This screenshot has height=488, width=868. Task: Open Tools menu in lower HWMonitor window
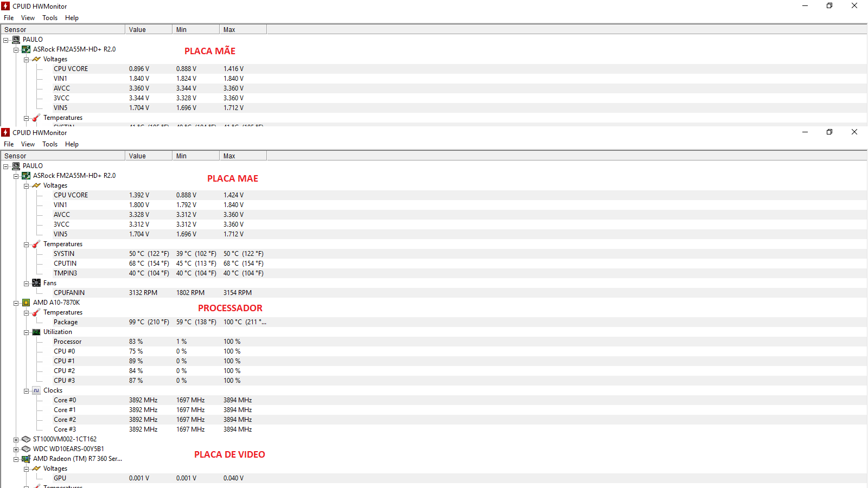pyautogui.click(x=50, y=144)
